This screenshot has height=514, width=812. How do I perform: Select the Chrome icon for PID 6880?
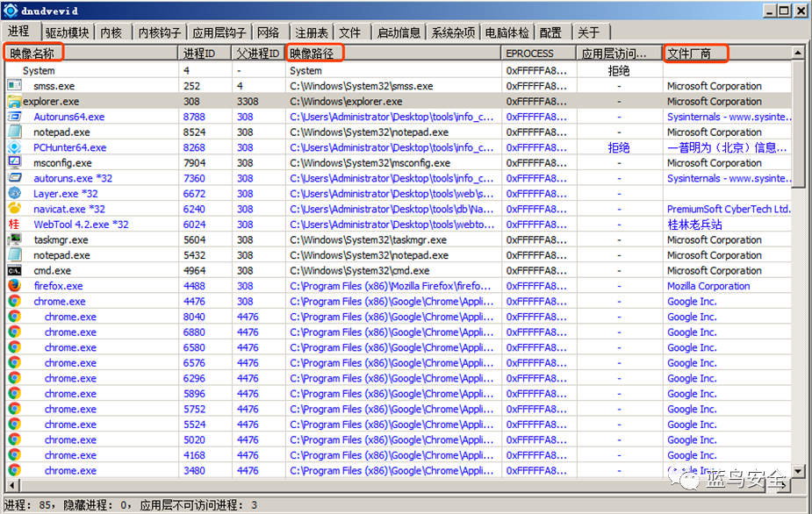pos(15,332)
